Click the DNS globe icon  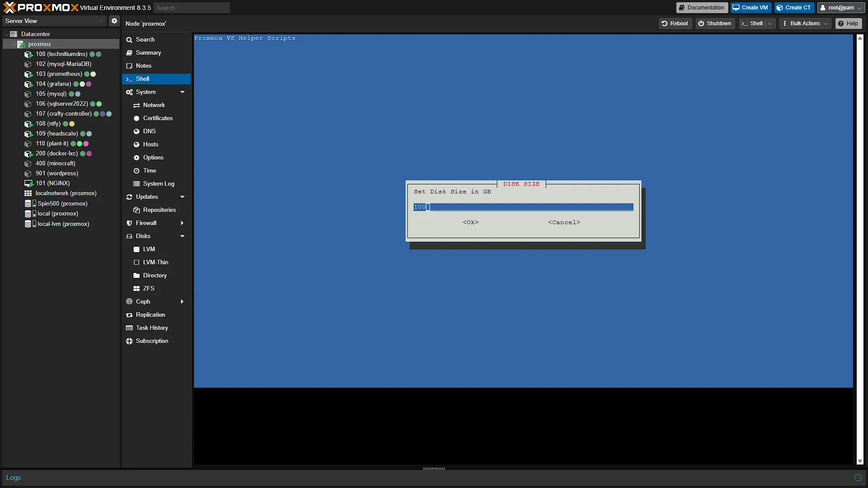(137, 131)
